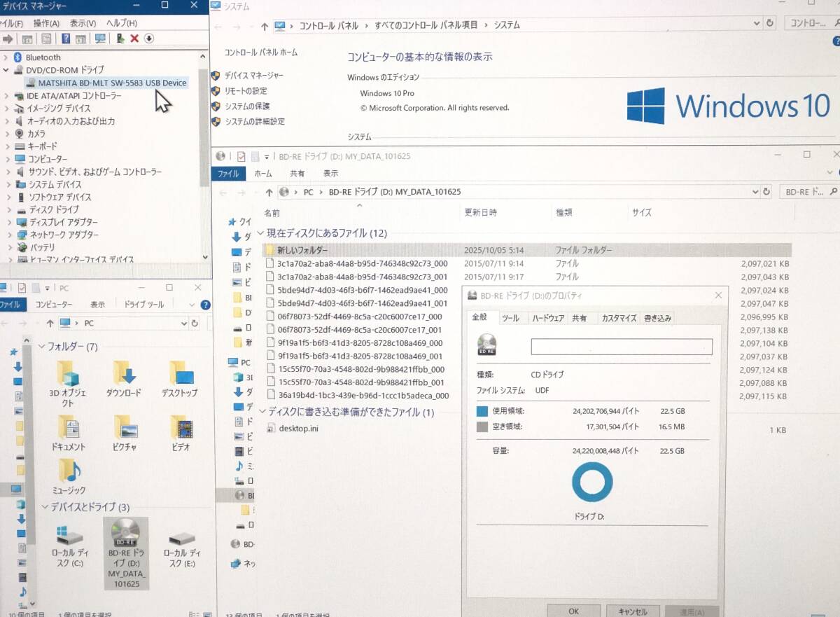The image size is (840, 617).
Task: Click forward arrow in Device Manager toolbar
Action: point(8,39)
